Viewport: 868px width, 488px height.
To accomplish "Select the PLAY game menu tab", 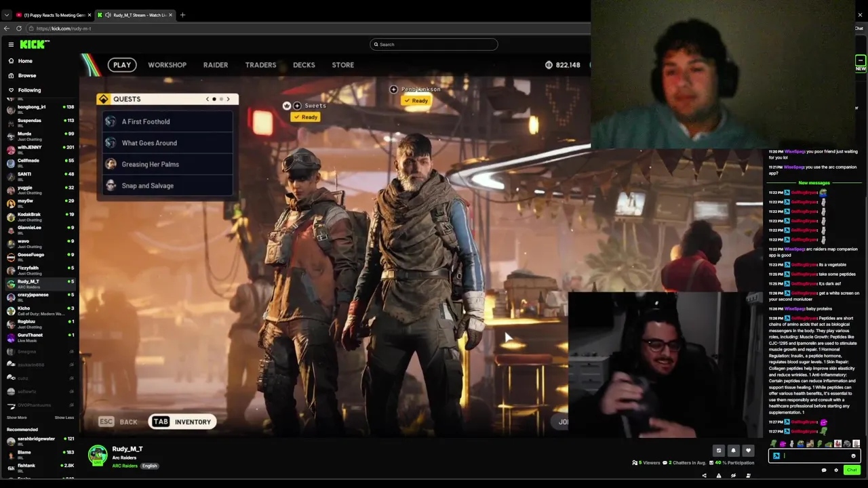I will click(x=122, y=65).
